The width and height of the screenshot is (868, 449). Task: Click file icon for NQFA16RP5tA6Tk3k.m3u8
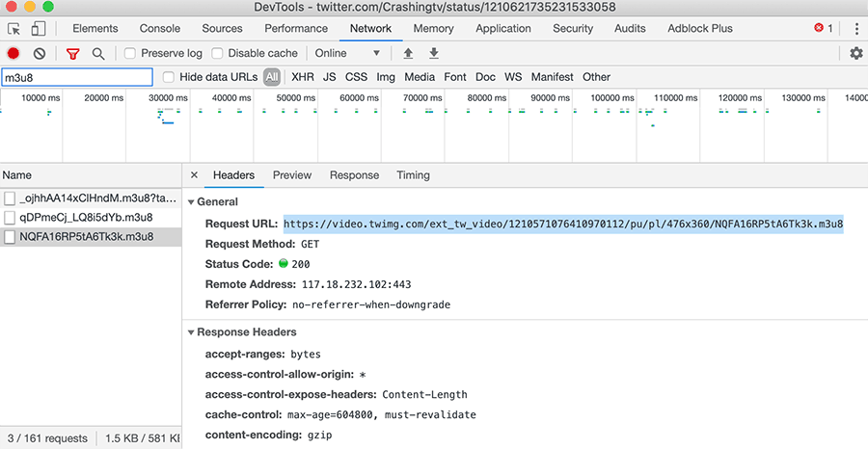pos(9,237)
